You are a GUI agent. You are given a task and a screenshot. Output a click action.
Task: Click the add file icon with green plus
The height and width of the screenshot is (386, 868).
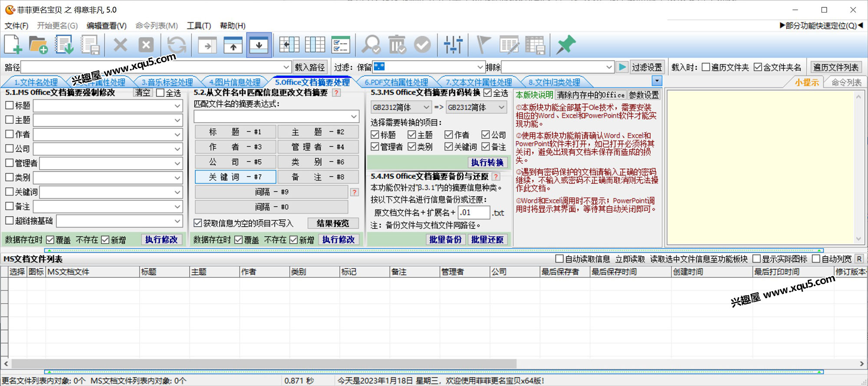click(x=13, y=44)
